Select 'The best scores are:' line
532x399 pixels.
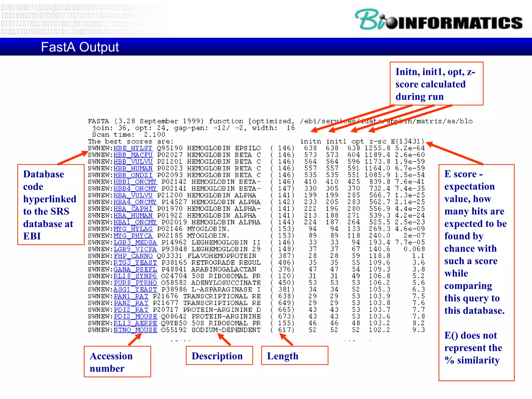131,141
